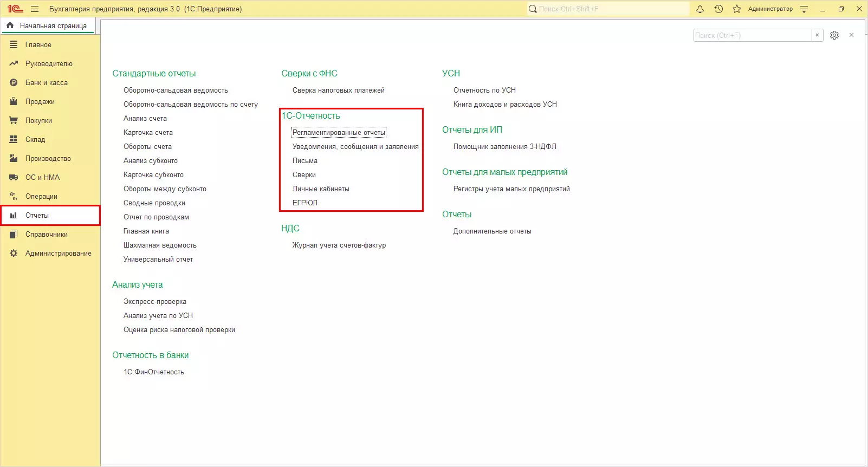
Task: Open the service settings lines icon
Action: pos(804,9)
